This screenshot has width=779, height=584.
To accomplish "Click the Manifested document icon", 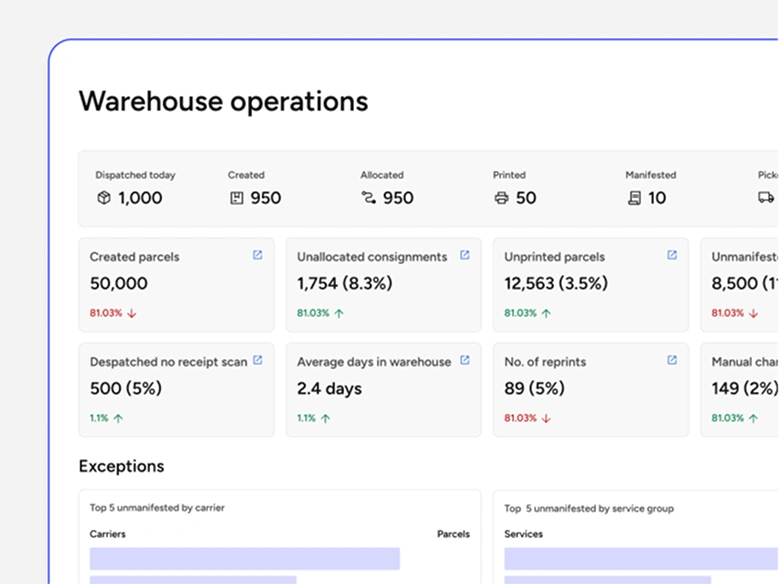I will pos(634,198).
